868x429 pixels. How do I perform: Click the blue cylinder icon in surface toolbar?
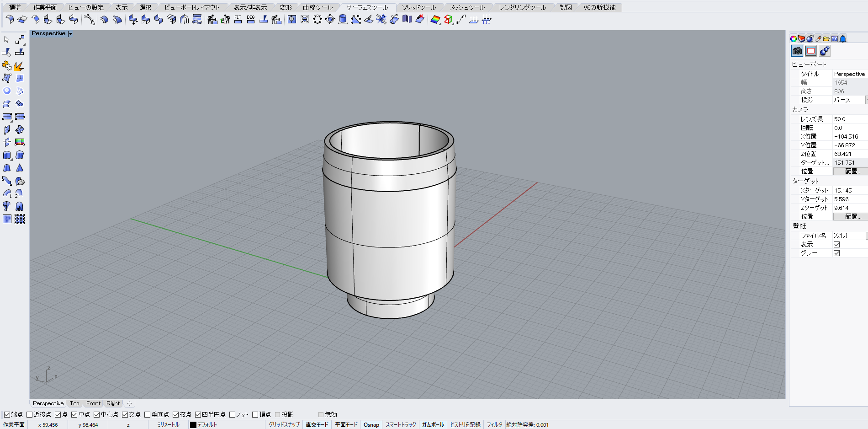click(343, 19)
